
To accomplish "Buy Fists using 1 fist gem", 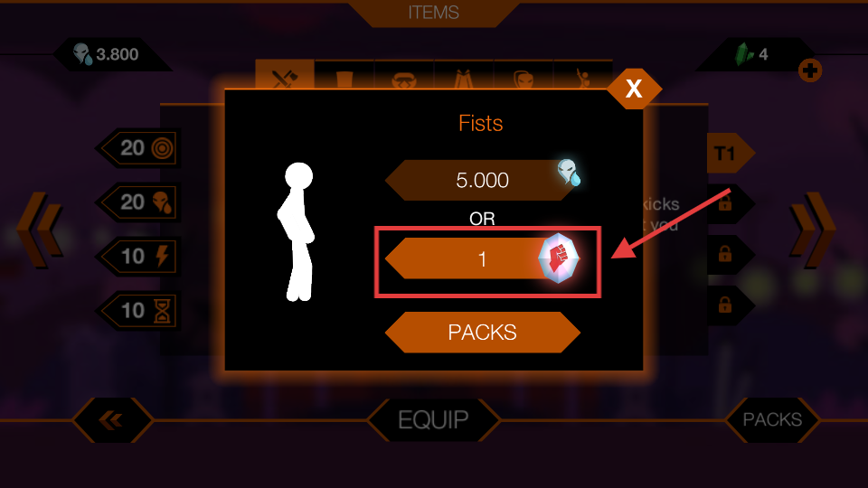I will [483, 259].
